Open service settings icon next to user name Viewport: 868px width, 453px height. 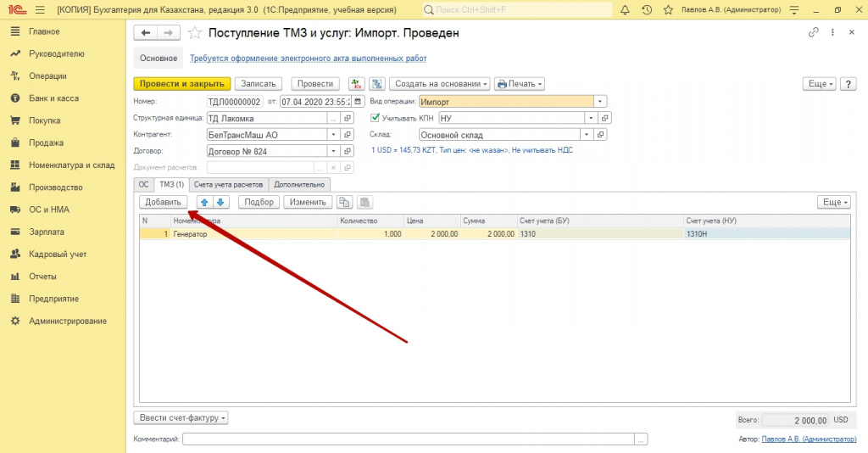793,10
